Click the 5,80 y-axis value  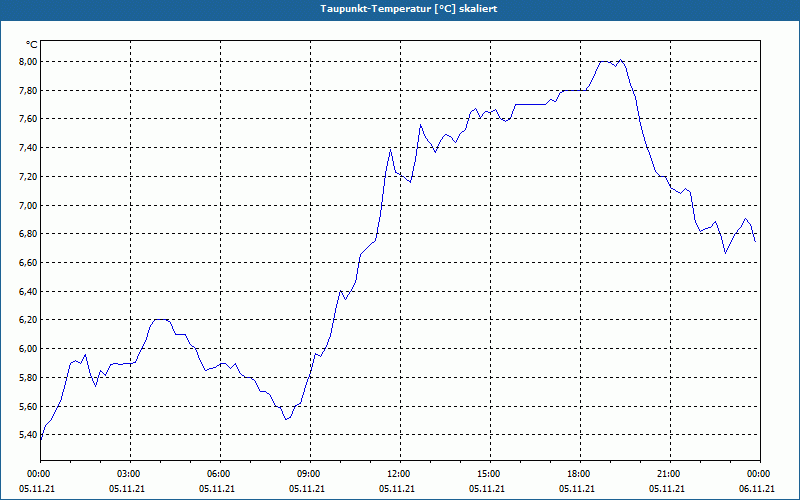(28, 378)
